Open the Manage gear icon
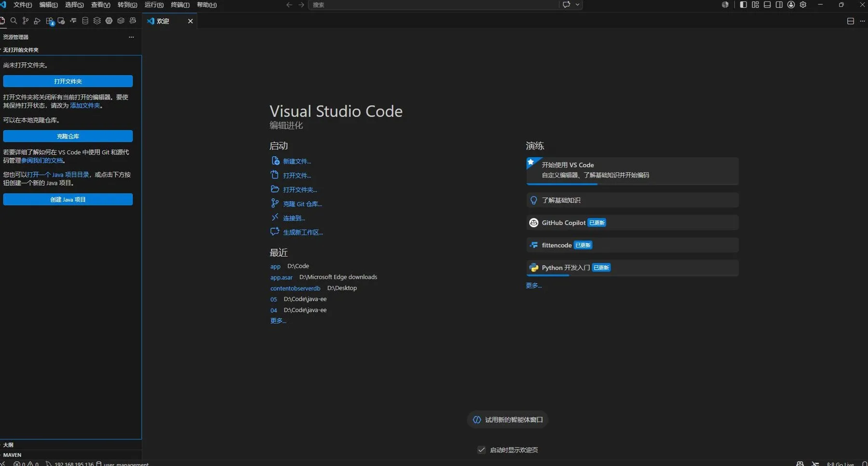The width and height of the screenshot is (868, 466). pyautogui.click(x=803, y=5)
